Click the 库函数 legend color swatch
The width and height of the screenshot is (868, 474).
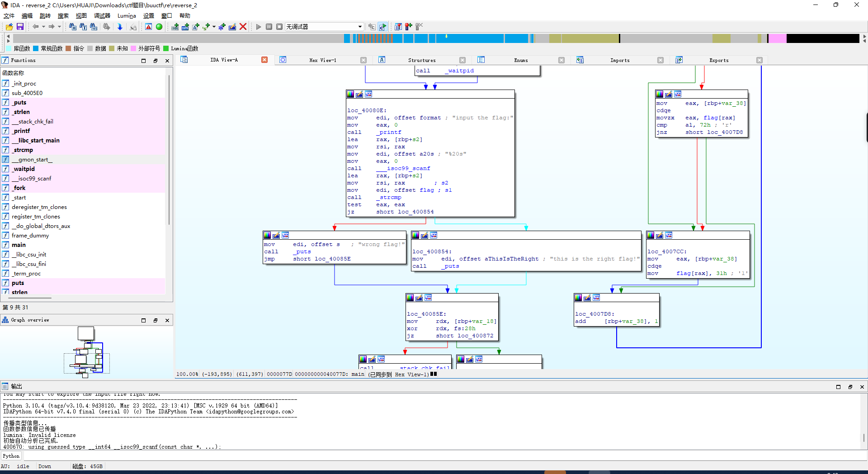click(x=9, y=48)
